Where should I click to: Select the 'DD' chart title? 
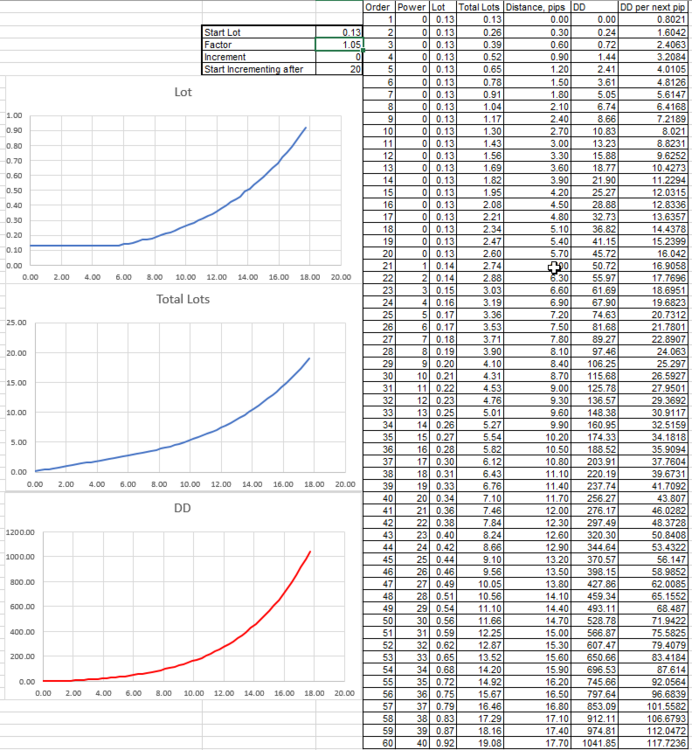click(182, 507)
